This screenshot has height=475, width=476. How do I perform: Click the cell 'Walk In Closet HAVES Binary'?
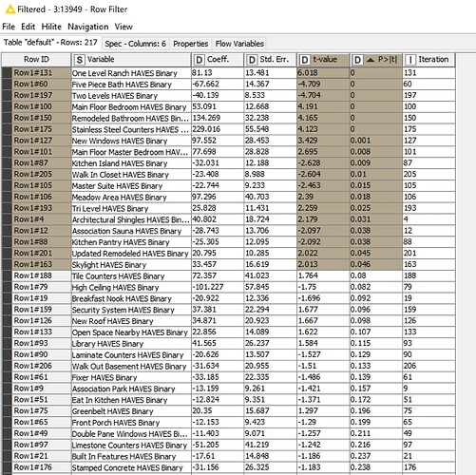coord(131,175)
